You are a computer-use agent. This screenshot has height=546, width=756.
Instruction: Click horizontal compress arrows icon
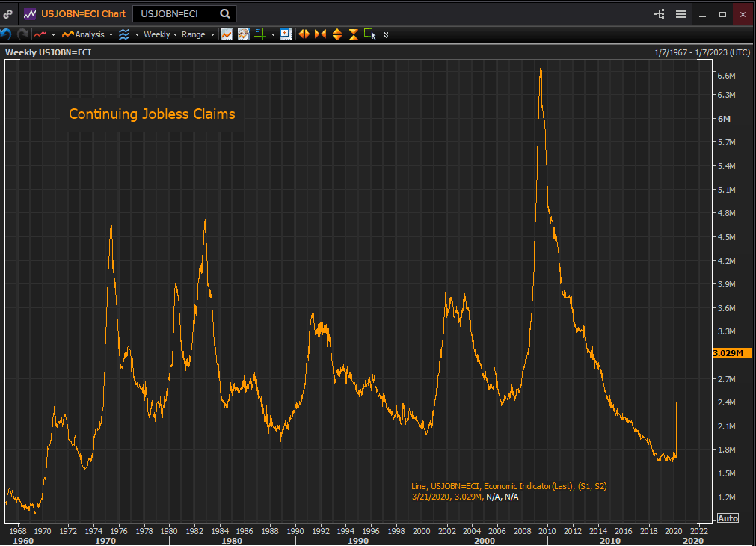point(320,34)
